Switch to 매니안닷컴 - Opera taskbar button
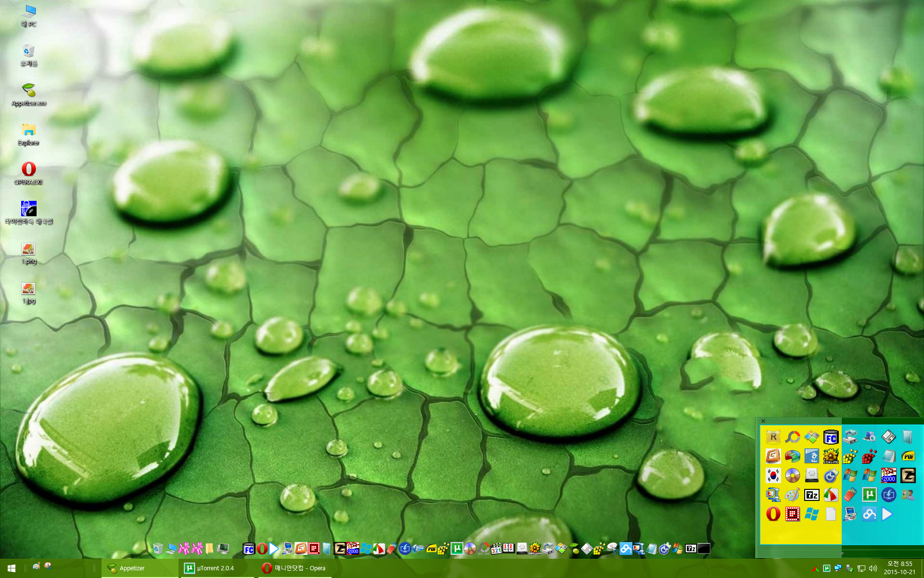Viewport: 924px width, 578px height. 295,568
